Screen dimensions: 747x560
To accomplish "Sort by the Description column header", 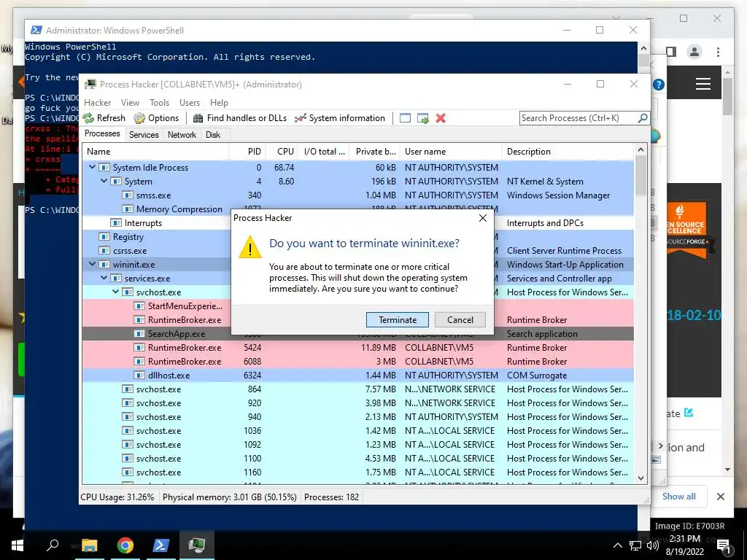I will [x=568, y=152].
